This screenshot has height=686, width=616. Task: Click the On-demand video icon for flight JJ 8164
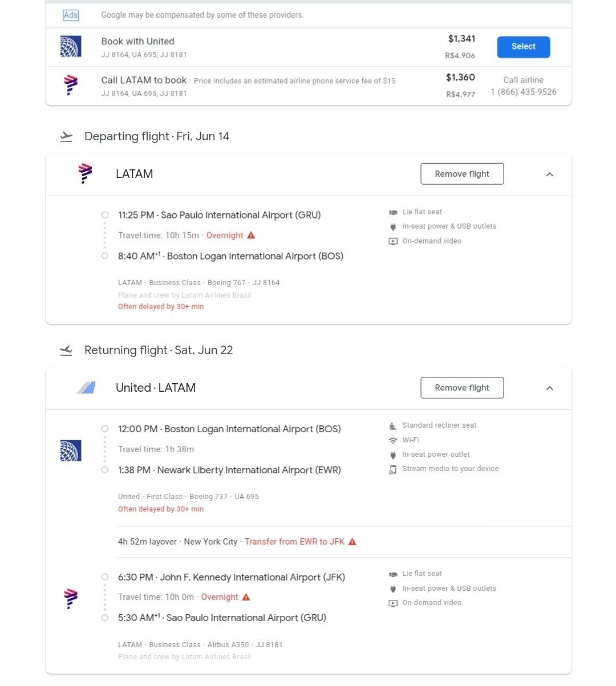[x=393, y=241]
